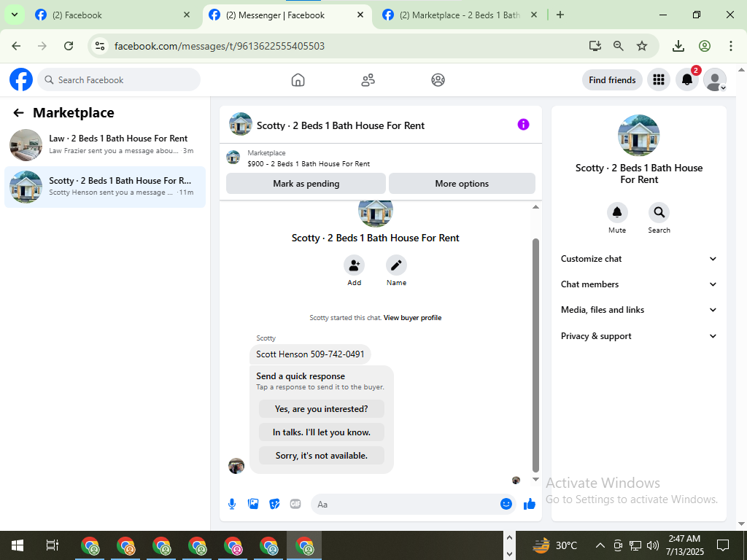Open listing thumbnail in right panel
Image resolution: width=747 pixels, height=560 pixels.
coord(638,135)
